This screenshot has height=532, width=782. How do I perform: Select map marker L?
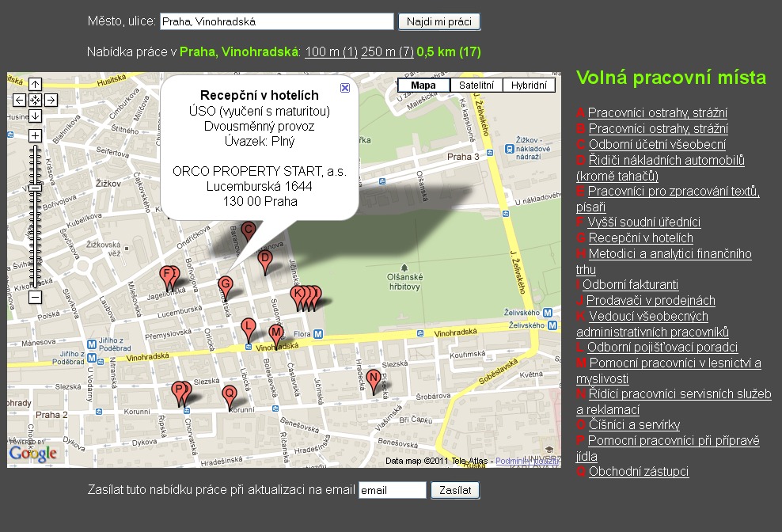(x=249, y=329)
